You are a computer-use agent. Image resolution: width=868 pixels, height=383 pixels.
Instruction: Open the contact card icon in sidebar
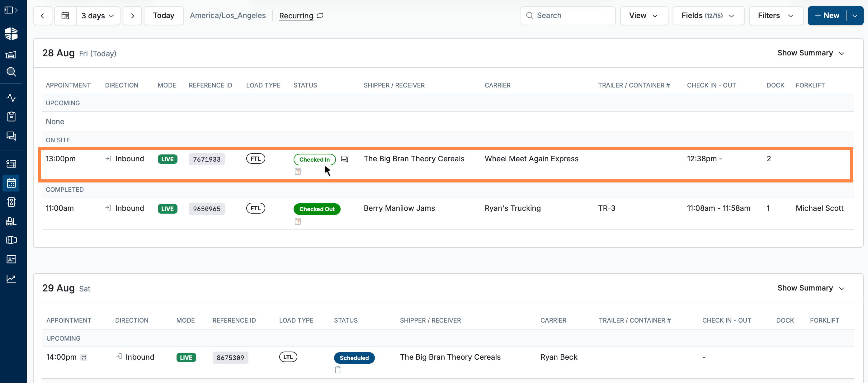click(x=11, y=259)
